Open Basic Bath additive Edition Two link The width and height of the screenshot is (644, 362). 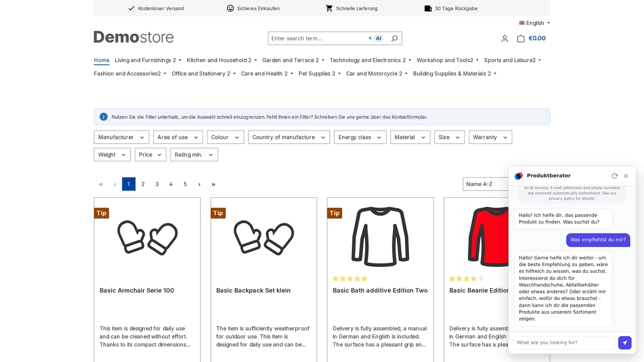click(380, 290)
